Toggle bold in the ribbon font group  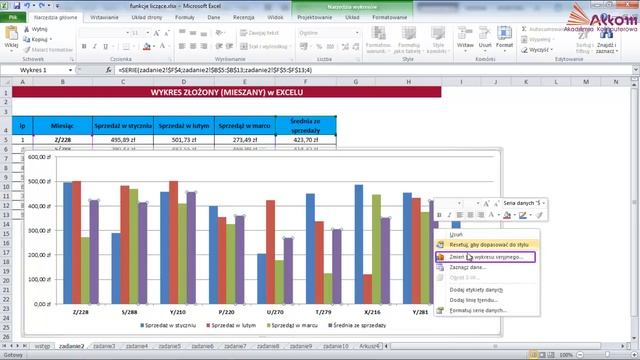click(x=84, y=47)
